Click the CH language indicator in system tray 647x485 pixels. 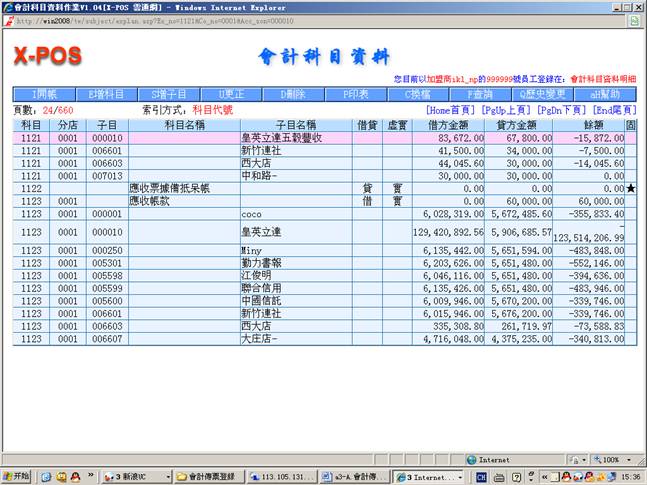(481, 477)
